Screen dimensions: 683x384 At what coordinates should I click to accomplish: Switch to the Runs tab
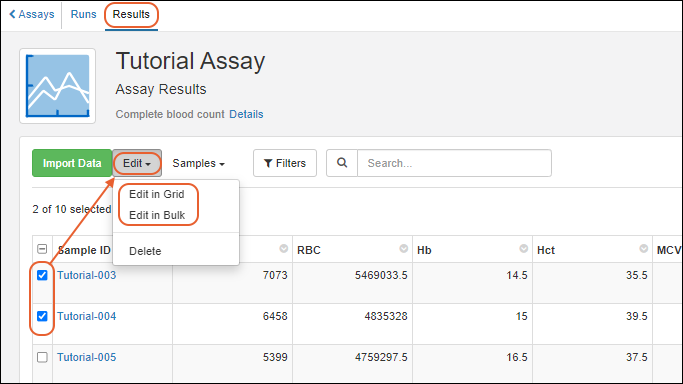83,14
